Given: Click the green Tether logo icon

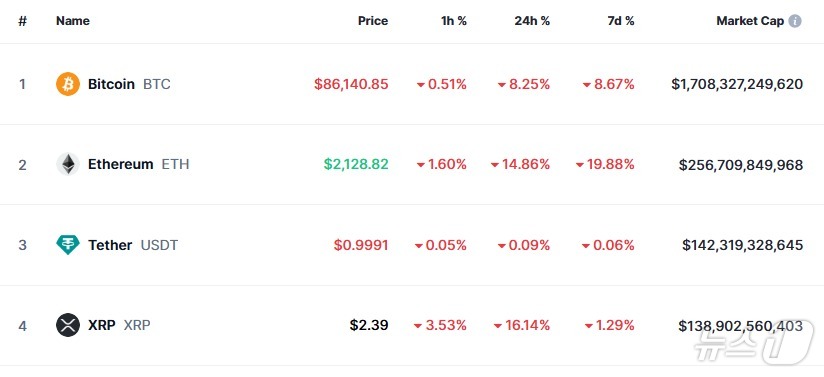Looking at the screenshot, I should 68,245.
